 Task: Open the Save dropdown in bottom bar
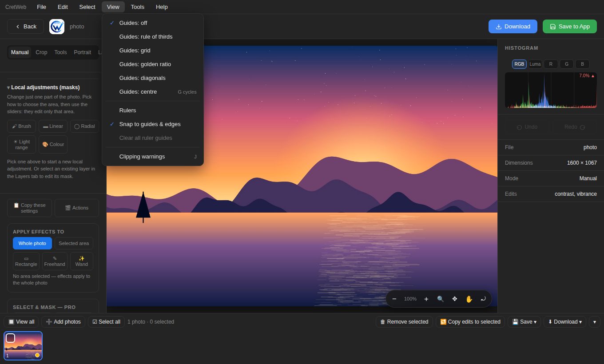tap(524, 322)
